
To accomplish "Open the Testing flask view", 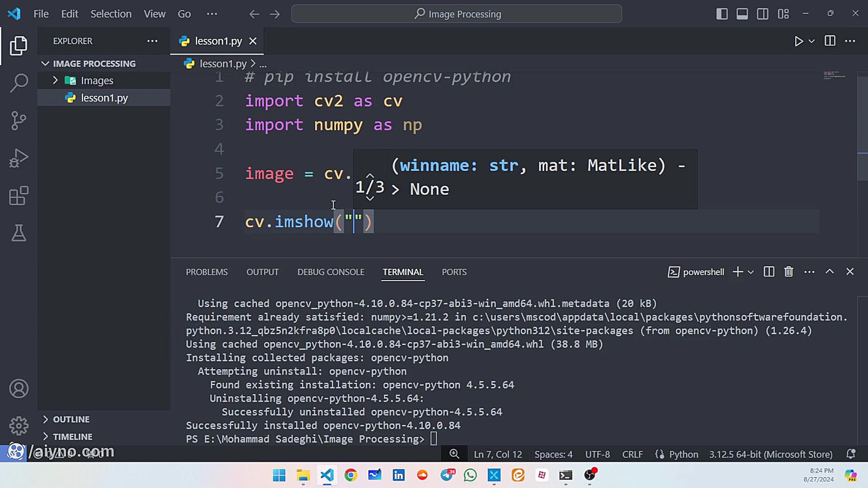I will [19, 233].
